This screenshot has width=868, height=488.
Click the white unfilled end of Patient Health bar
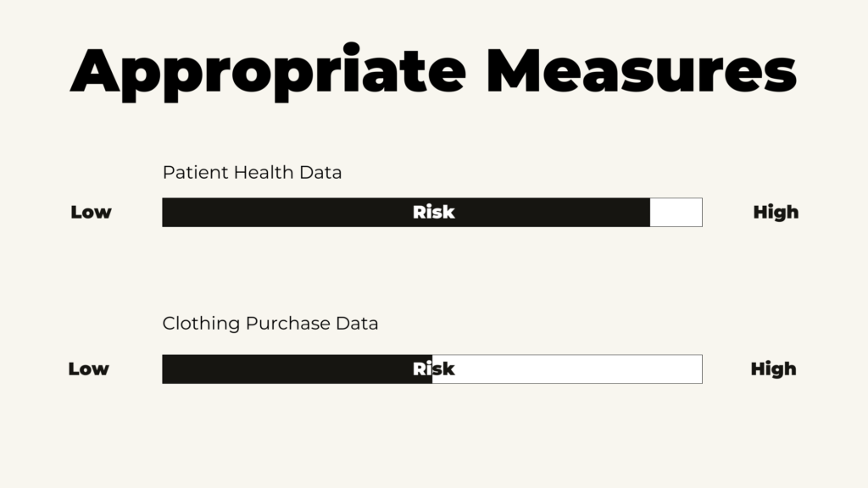(676, 213)
